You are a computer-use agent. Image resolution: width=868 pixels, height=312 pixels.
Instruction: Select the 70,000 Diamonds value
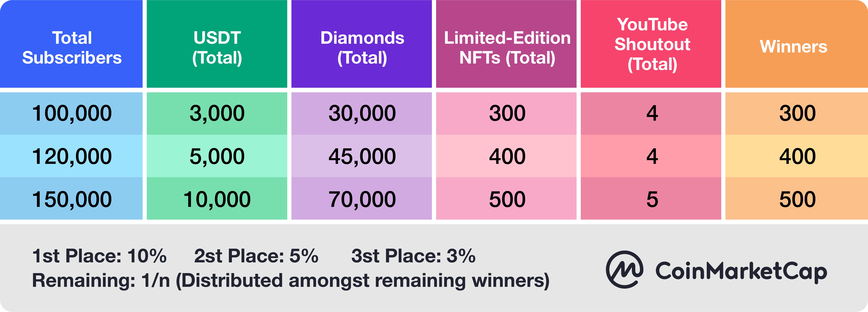click(x=362, y=199)
